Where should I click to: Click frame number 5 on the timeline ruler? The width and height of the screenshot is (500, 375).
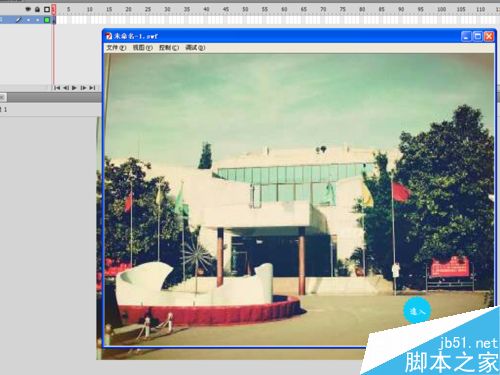[x=69, y=9]
